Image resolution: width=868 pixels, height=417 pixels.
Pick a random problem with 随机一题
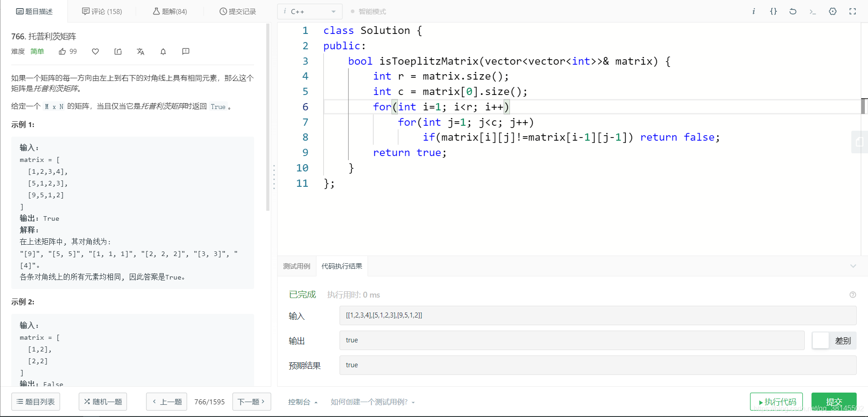tap(103, 402)
